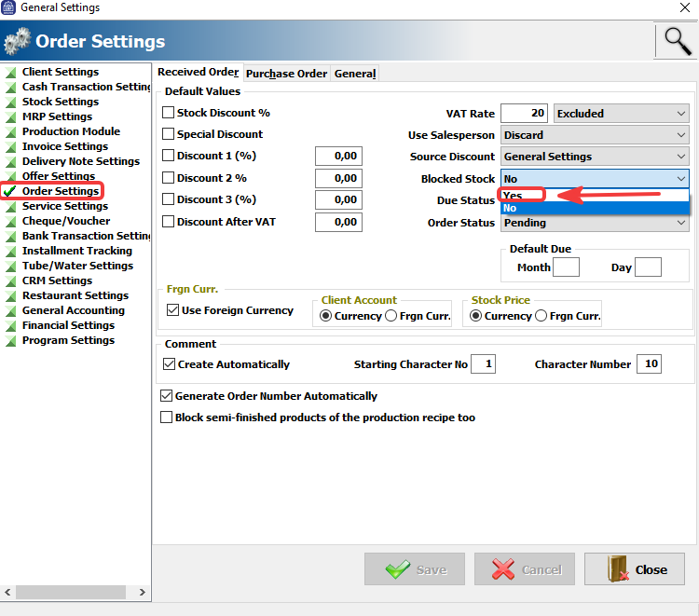
Task: Click the magnifier search icon
Action: click(678, 41)
